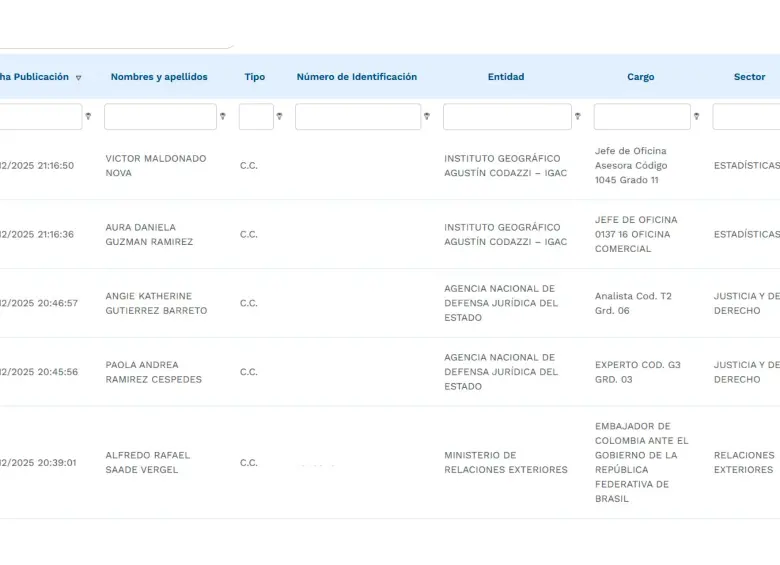
Task: Click the sort arrow beside Fecha Publicación
Action: pos(79,78)
